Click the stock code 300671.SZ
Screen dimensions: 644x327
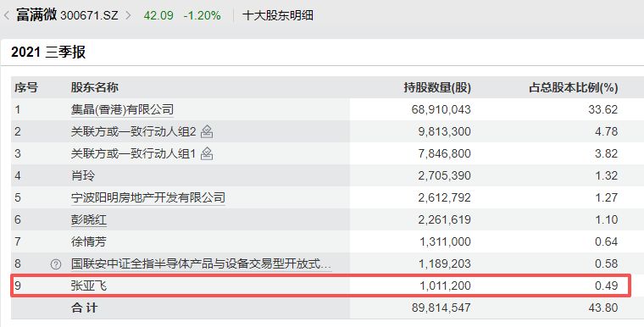point(89,15)
